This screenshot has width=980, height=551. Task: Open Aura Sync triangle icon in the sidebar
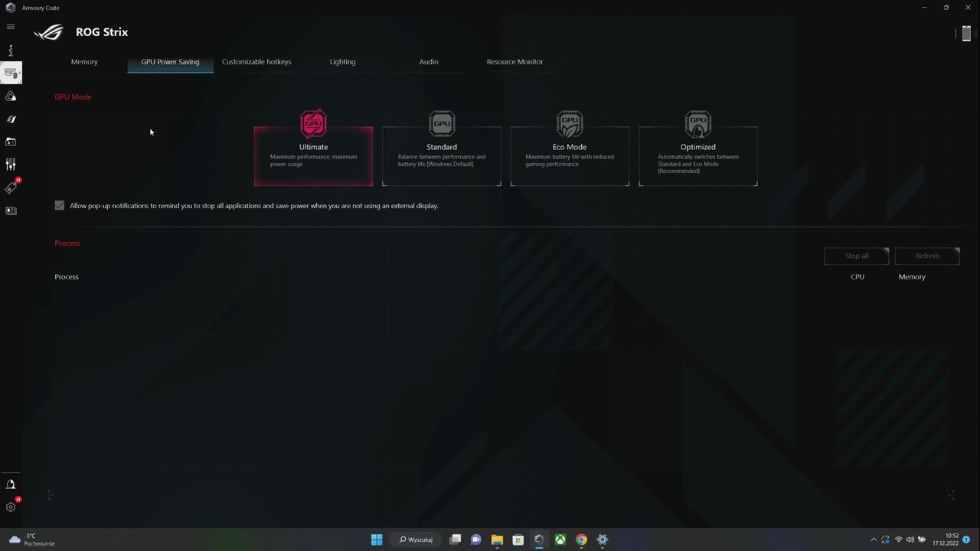tap(11, 96)
